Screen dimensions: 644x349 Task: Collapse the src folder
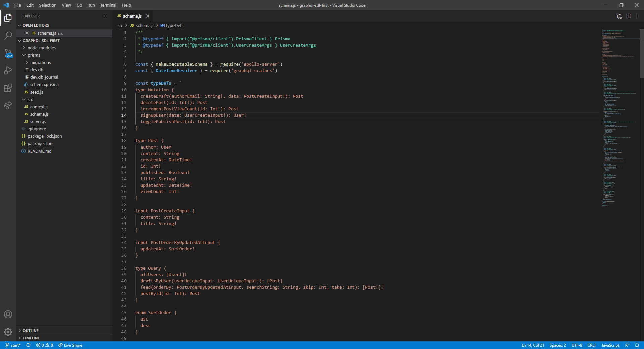pos(64,99)
